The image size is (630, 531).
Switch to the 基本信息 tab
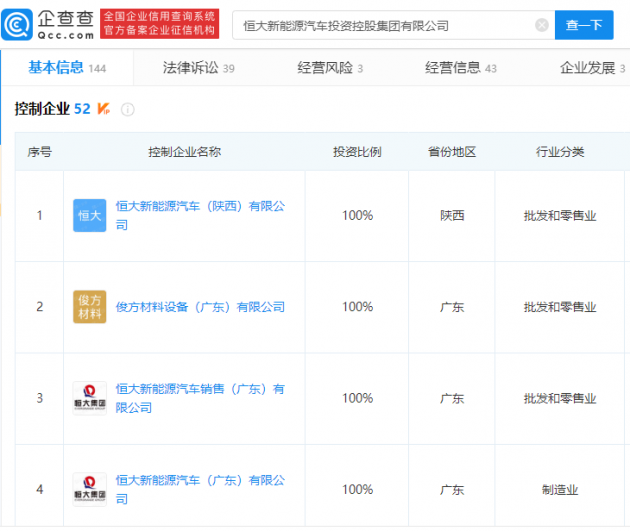coord(56,68)
